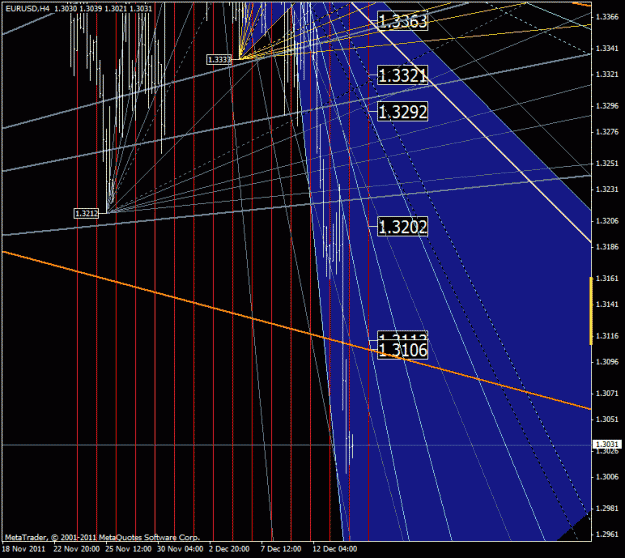
Task: Click 1.2981 on the price axis
Action: tap(607, 508)
